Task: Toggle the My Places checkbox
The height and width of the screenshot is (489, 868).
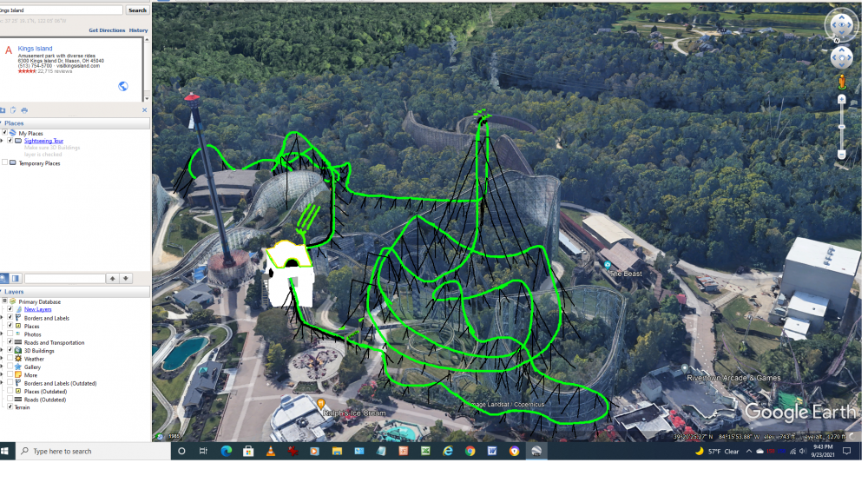Action: (x=4, y=133)
